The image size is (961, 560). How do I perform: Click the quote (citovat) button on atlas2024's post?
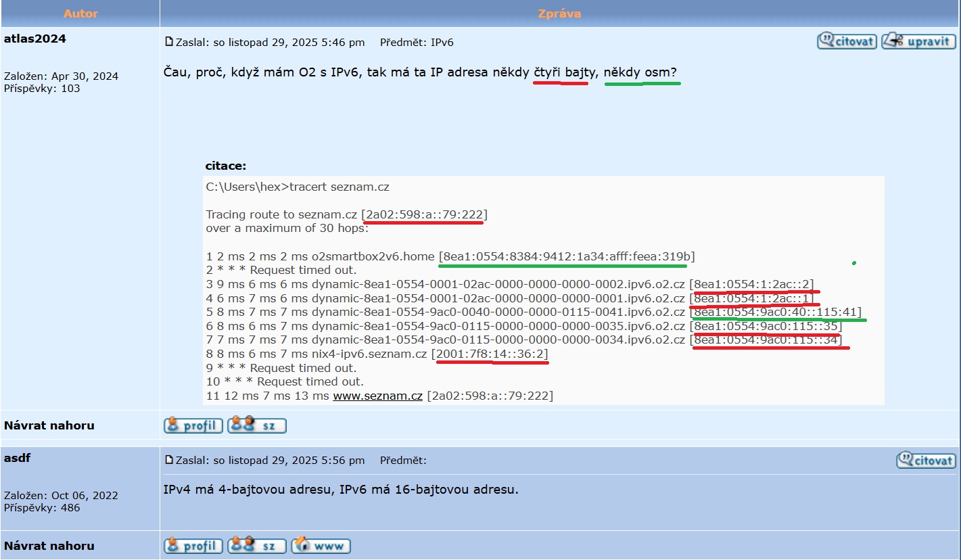pyautogui.click(x=847, y=41)
